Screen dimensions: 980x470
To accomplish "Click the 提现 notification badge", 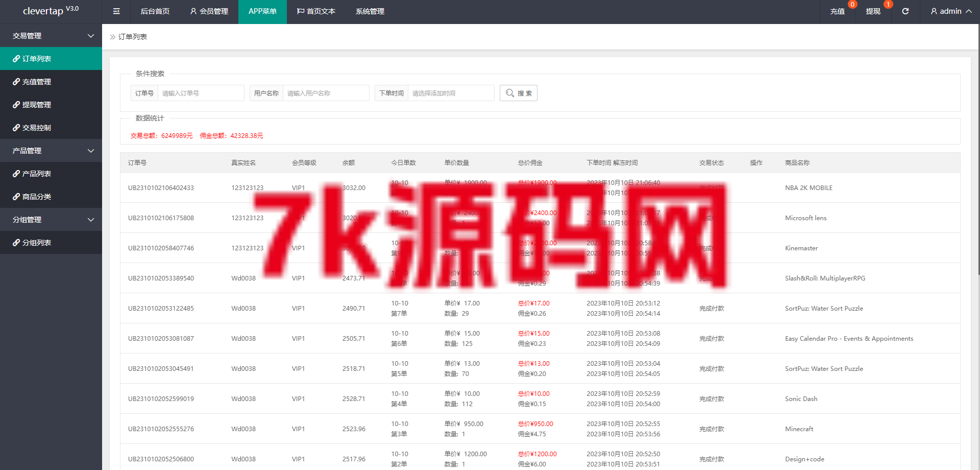I will (888, 5).
